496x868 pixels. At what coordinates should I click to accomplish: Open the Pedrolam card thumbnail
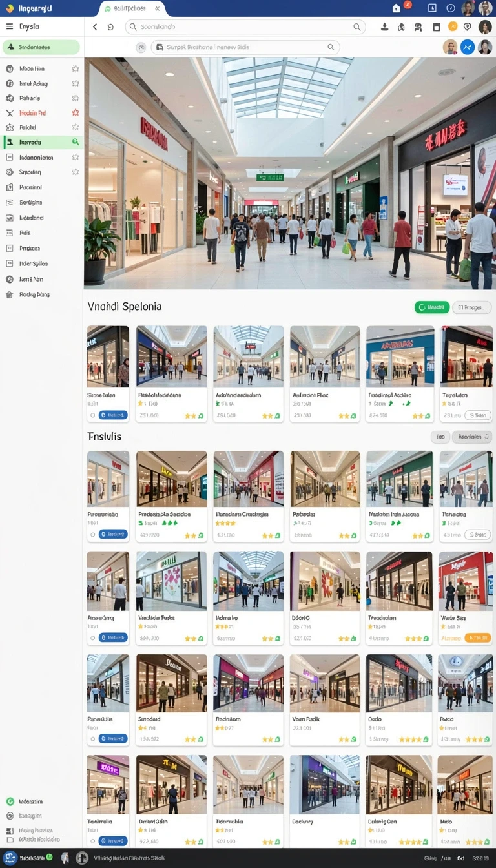[x=249, y=683]
